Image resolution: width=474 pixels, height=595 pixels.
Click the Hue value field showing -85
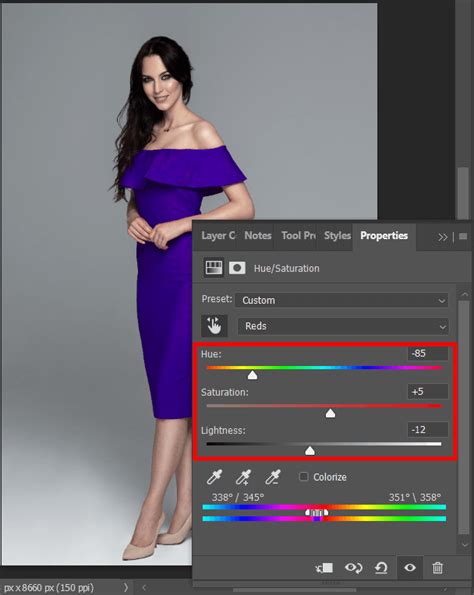tap(428, 354)
